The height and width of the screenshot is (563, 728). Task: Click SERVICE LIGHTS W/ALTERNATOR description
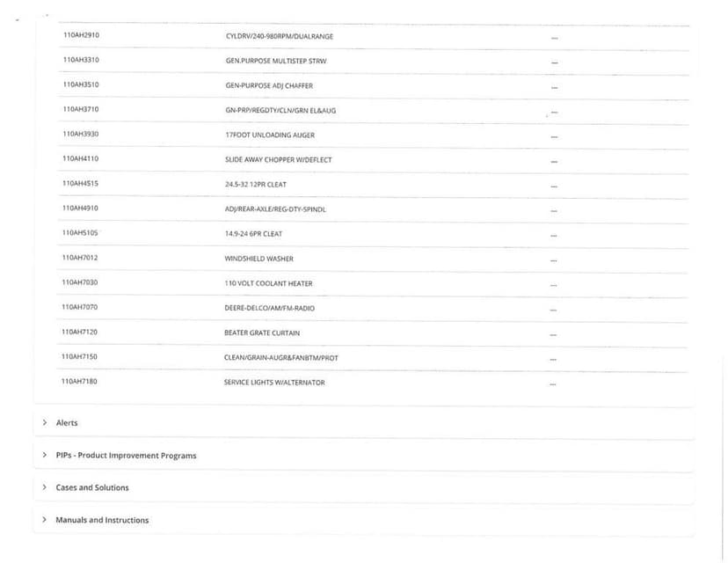pyautogui.click(x=274, y=383)
